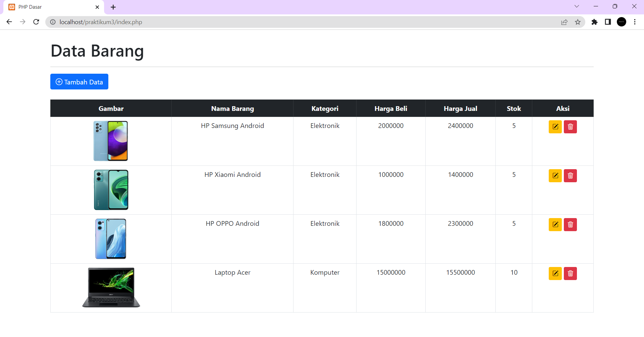The width and height of the screenshot is (644, 337).
Task: Delete the HP Samsung Android record
Action: [570, 127]
